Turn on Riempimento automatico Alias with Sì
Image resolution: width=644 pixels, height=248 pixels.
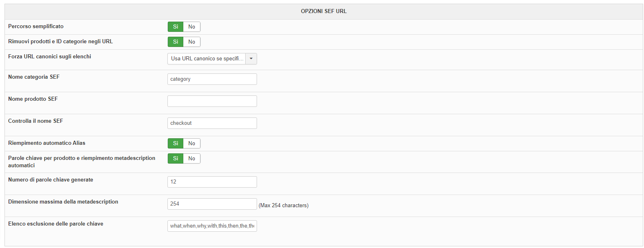[176, 144]
